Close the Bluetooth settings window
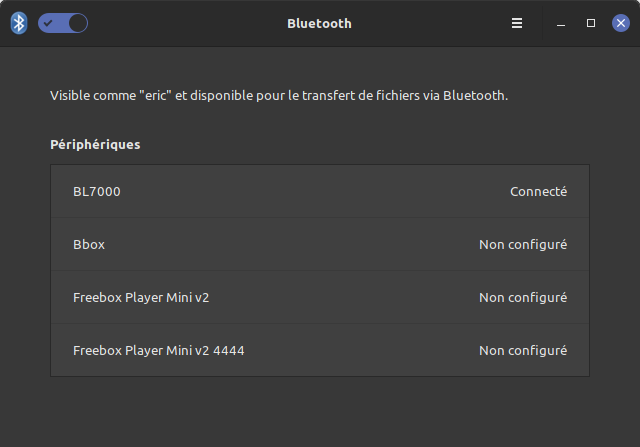Image resolution: width=640 pixels, height=447 pixels. 621,23
